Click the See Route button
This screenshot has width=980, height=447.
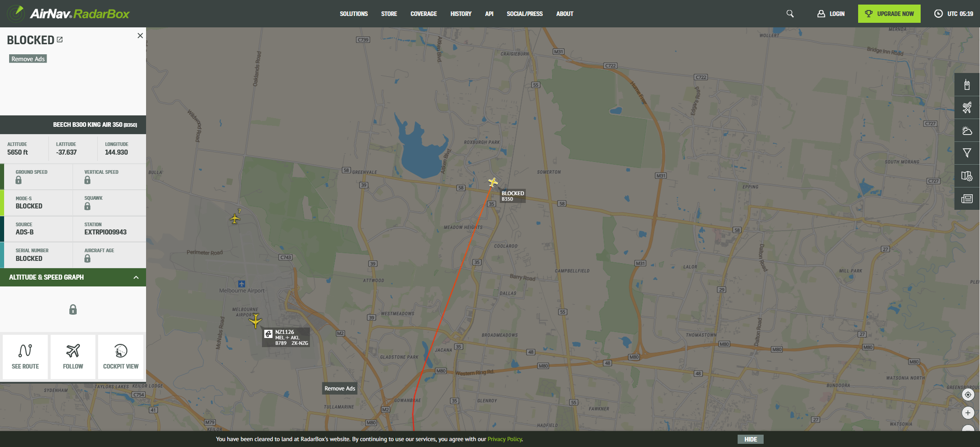click(x=25, y=357)
